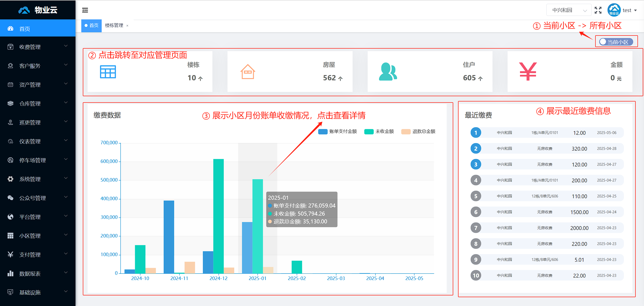Click the 仓库管理 layers icon
This screenshot has width=644, height=306.
[x=10, y=104]
